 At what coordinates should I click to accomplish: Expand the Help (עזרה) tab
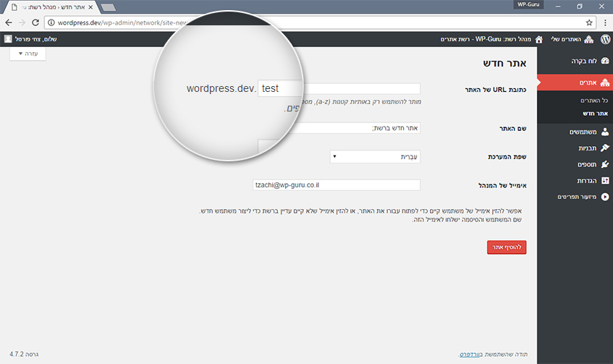[x=28, y=54]
